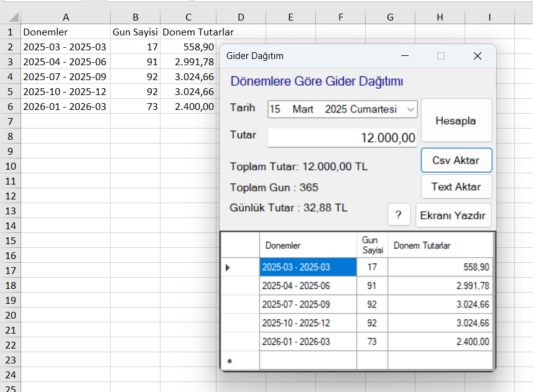Open help with question mark button
The image size is (533, 392).
tap(398, 216)
